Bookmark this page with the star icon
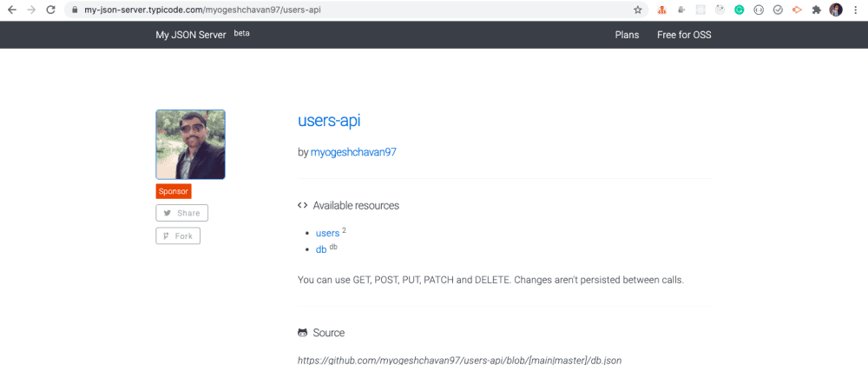The width and height of the screenshot is (868, 365). 638,10
